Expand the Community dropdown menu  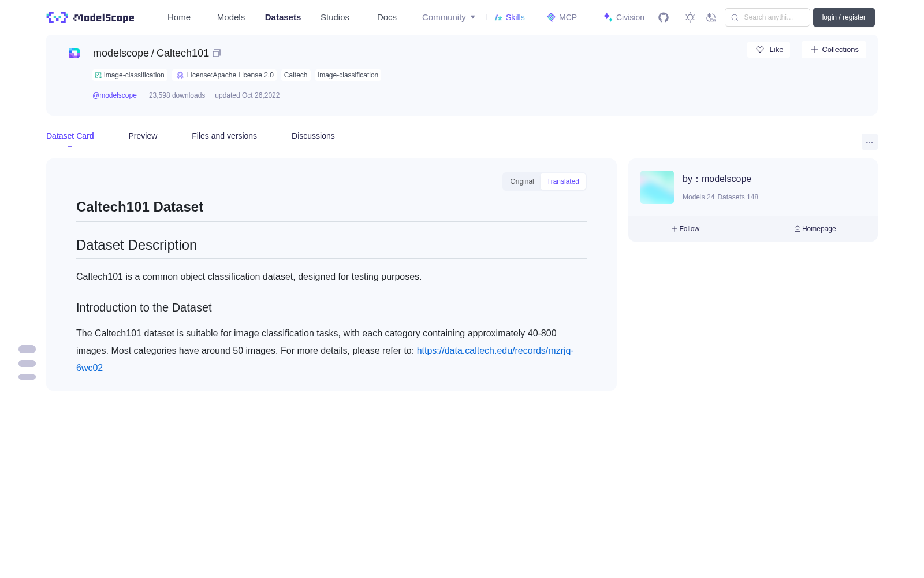click(449, 17)
